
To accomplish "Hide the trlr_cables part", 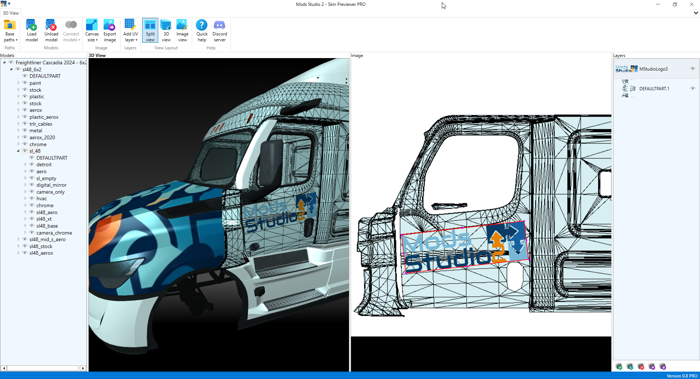I will pos(25,124).
